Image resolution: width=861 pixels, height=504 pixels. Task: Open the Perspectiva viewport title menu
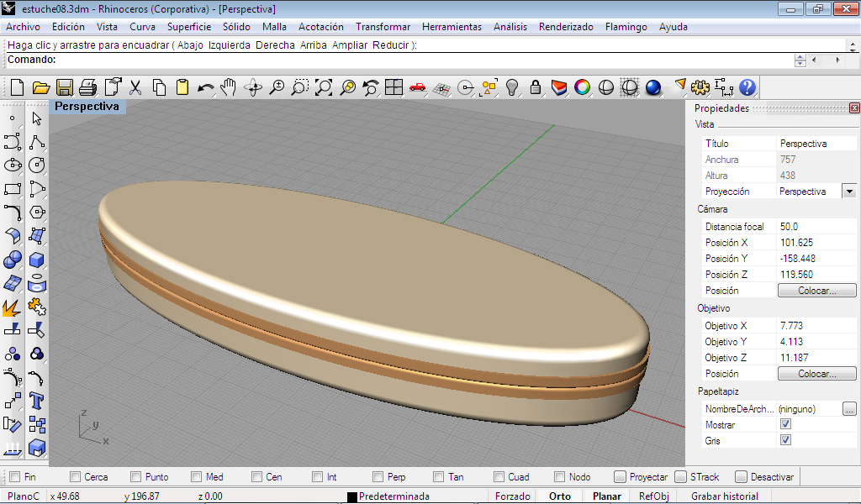click(87, 108)
